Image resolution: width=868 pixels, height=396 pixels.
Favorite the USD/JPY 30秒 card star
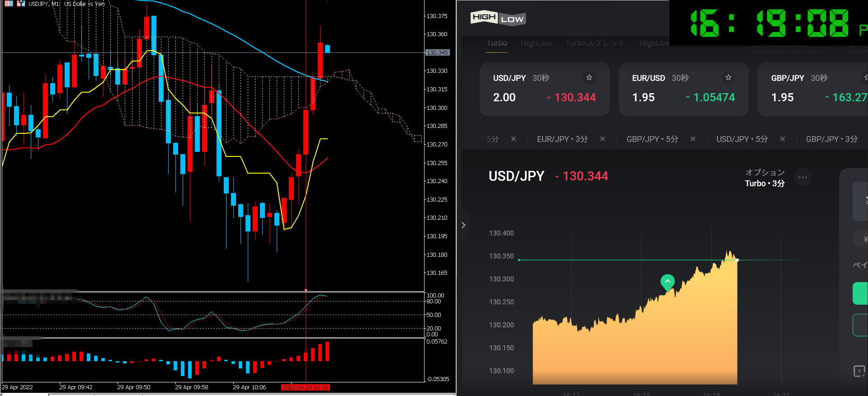click(x=589, y=77)
